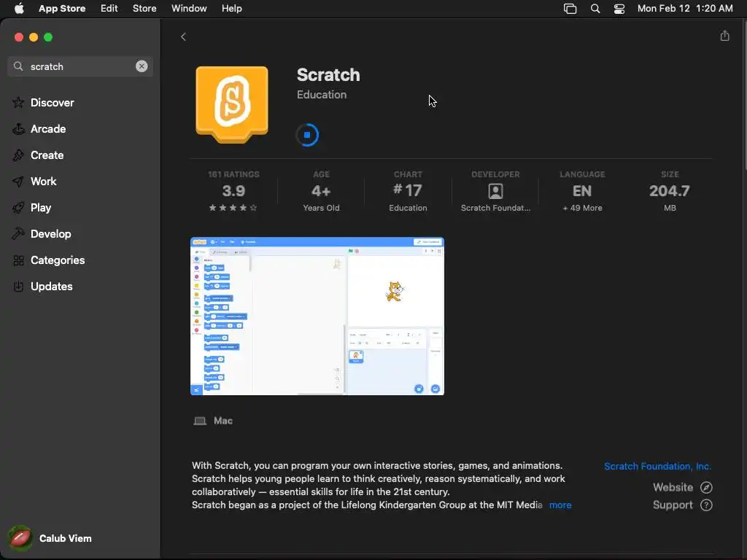
Task: Click the account avatar picture
Action: click(20, 538)
